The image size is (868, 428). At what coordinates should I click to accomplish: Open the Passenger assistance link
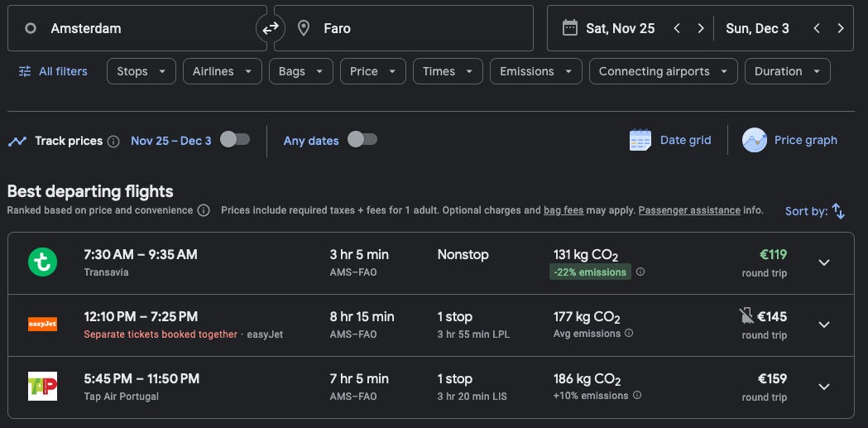tap(689, 210)
